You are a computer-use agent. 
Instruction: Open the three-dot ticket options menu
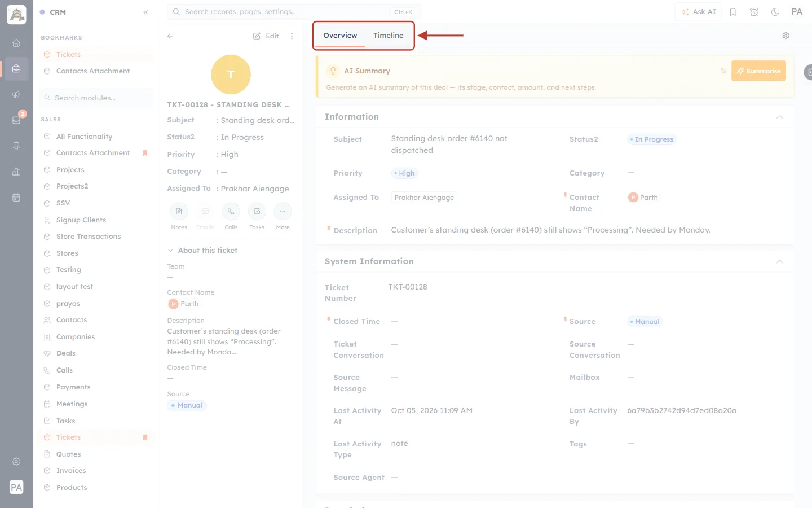coord(292,36)
